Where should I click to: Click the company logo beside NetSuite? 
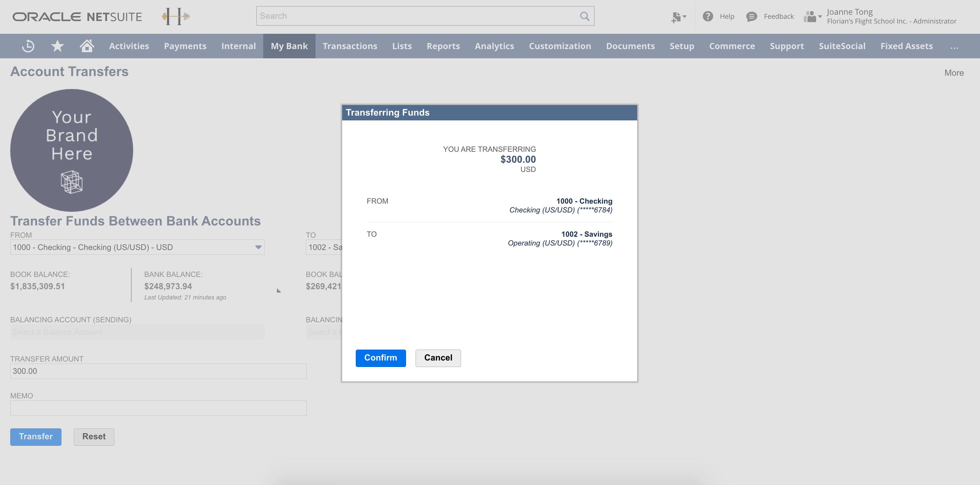tap(176, 16)
